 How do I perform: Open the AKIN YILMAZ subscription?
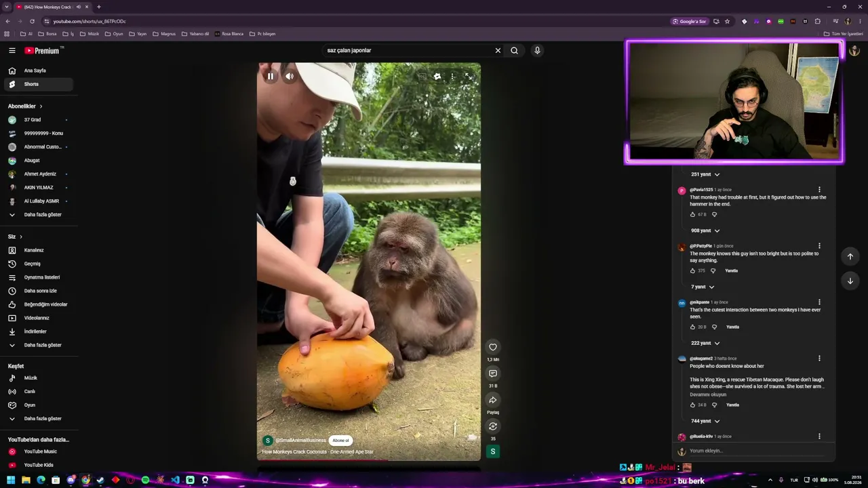(x=39, y=188)
